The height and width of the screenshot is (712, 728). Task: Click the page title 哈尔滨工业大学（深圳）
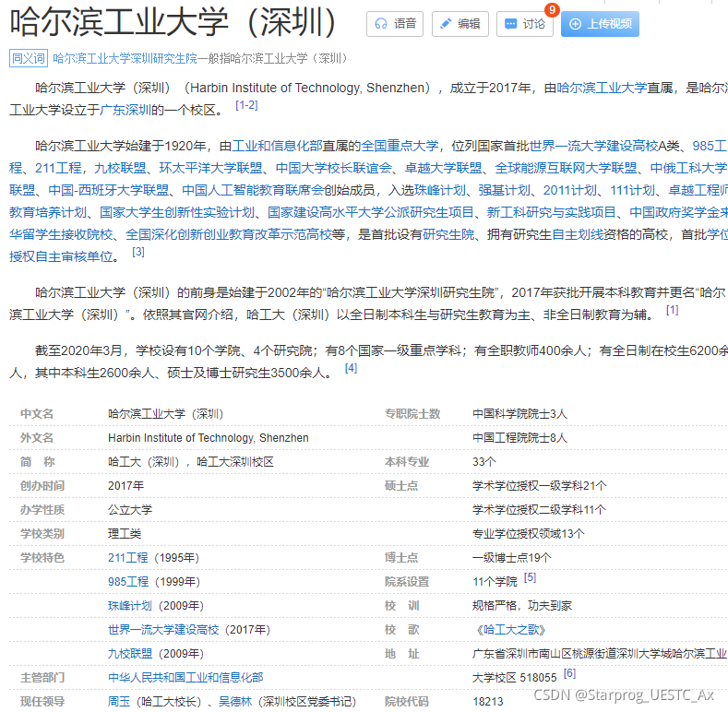(173, 22)
